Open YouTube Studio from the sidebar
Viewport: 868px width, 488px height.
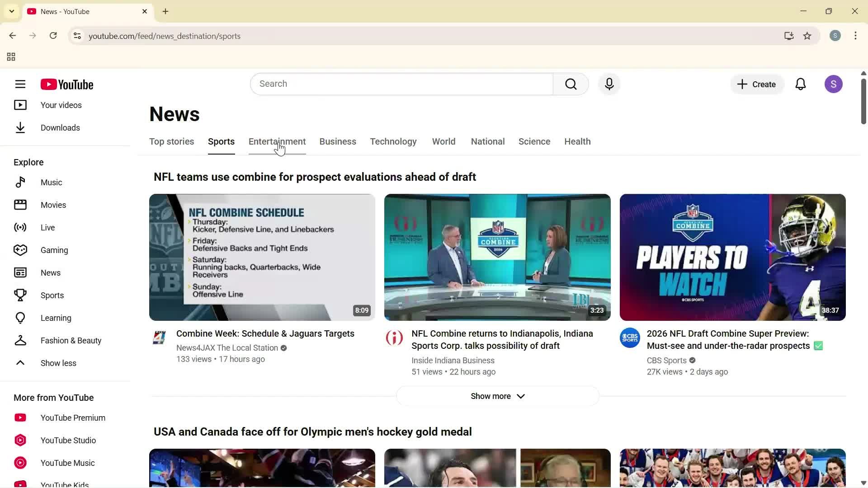68,440
